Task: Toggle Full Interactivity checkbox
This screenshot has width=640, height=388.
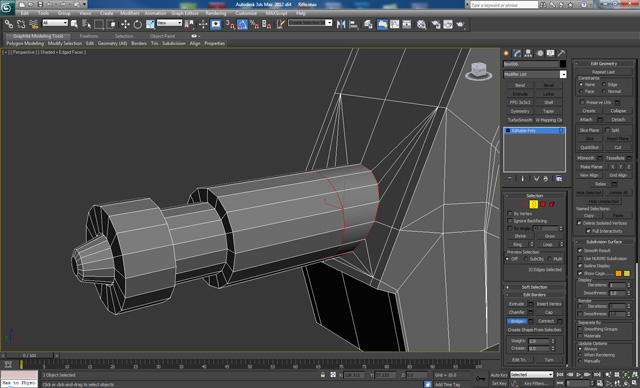Action: 588,231
